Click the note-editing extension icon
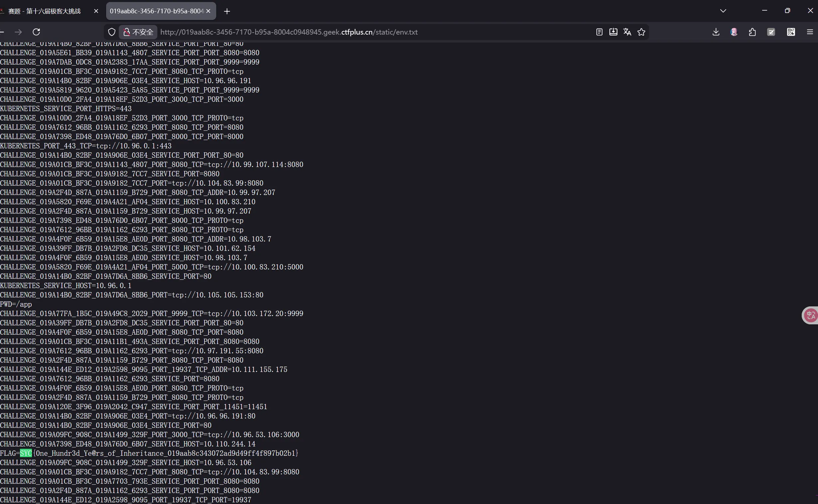Image resolution: width=818 pixels, height=504 pixels. click(771, 32)
